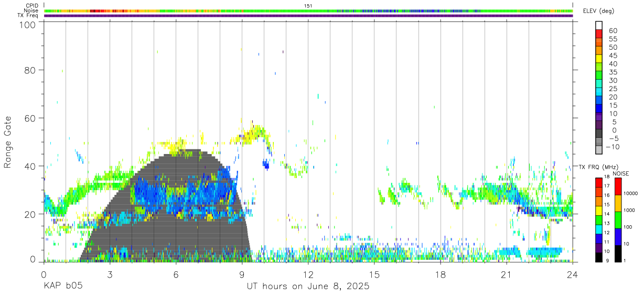Click the cyan segment of the TX FRQ color bar
This screenshot has height=297, width=644.
[598, 229]
